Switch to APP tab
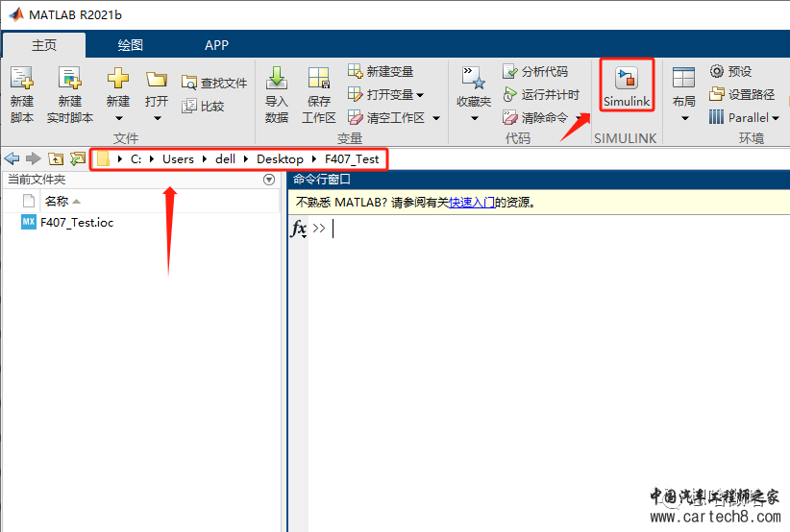 click(x=216, y=45)
